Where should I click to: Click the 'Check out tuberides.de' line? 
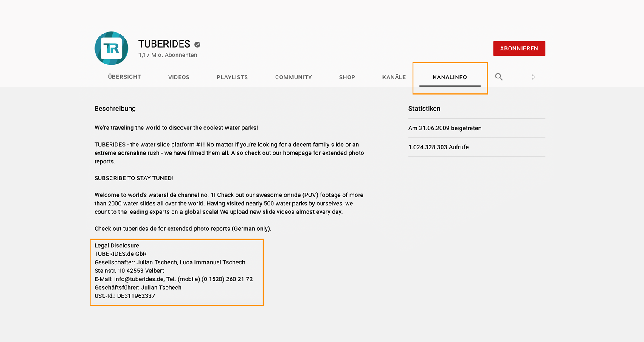tap(183, 229)
